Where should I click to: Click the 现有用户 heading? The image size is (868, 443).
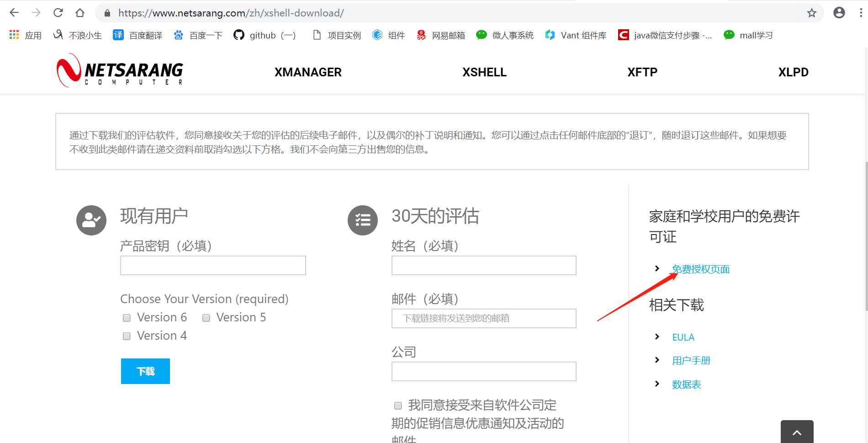tap(154, 216)
